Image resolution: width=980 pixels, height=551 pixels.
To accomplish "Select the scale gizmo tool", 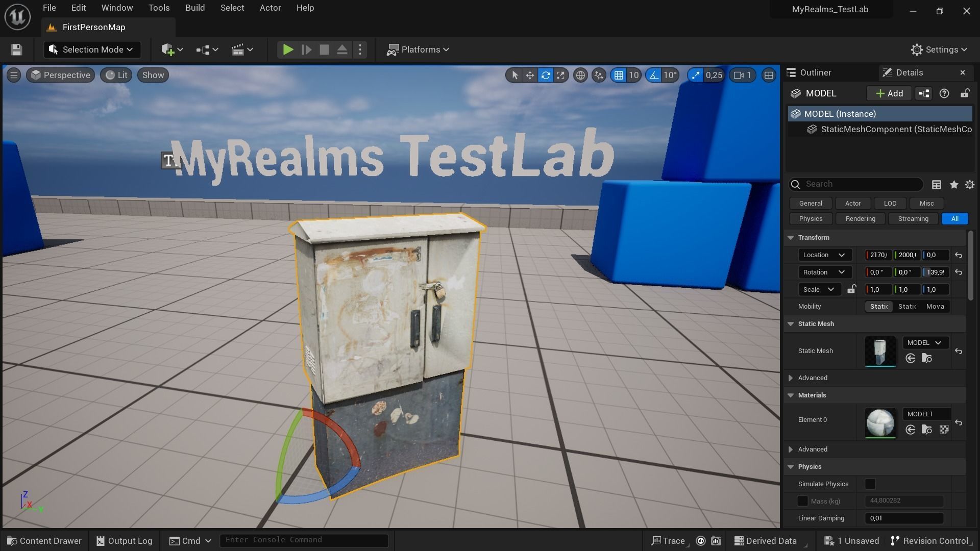I will [x=561, y=76].
